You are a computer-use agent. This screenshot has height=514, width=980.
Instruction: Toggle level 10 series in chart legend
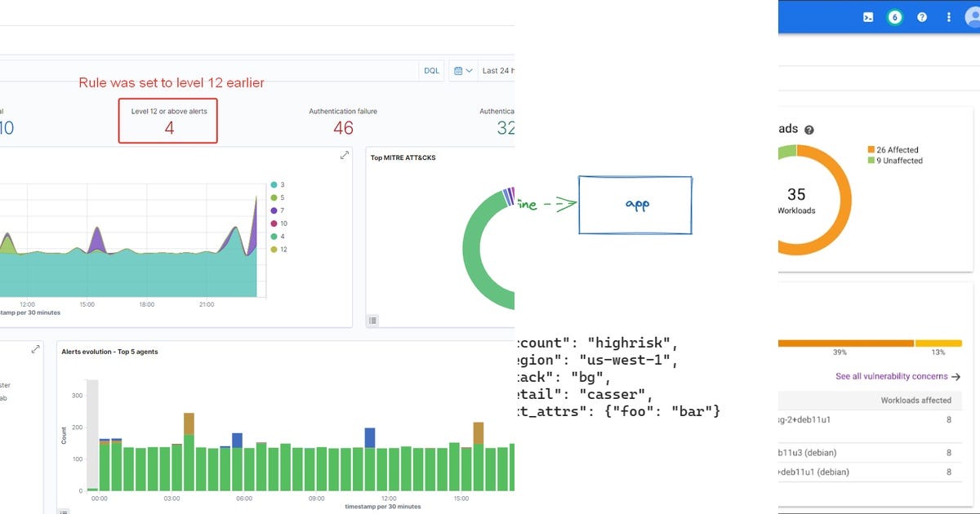pos(279,224)
